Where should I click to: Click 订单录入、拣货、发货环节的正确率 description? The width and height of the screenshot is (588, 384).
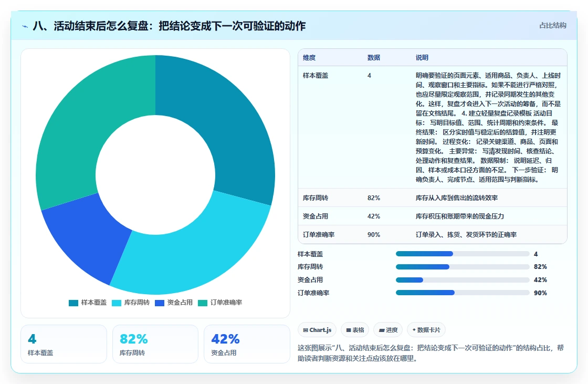point(466,235)
